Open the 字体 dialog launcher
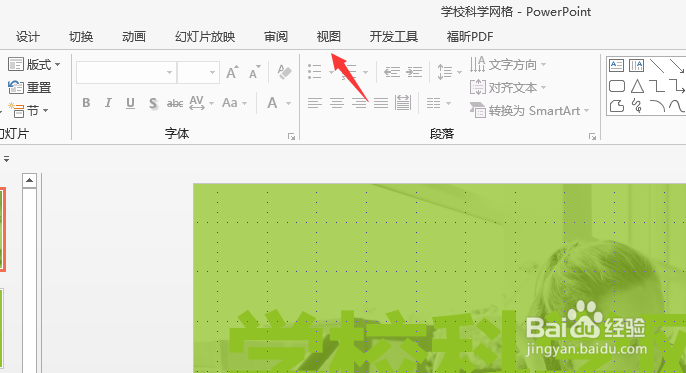 click(291, 137)
